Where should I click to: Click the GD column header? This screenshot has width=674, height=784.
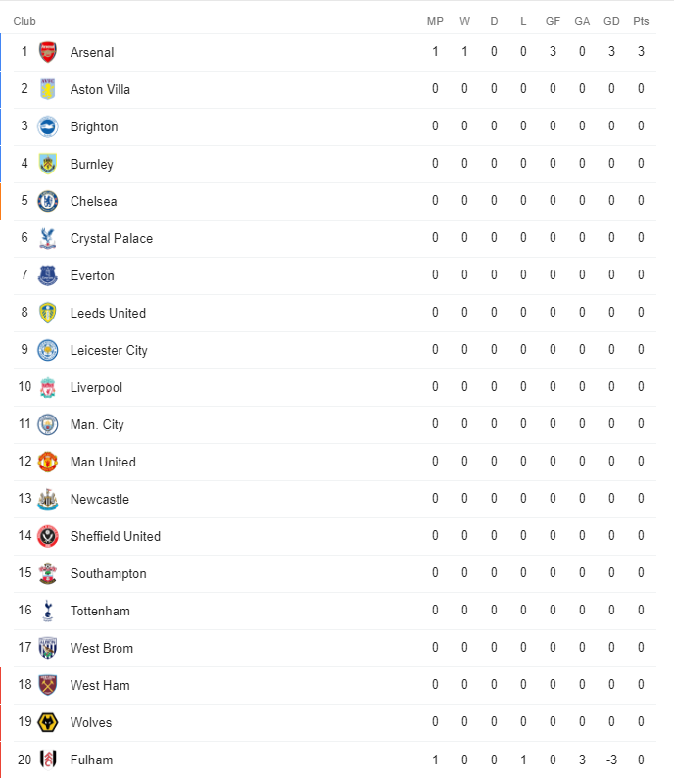coord(611,21)
